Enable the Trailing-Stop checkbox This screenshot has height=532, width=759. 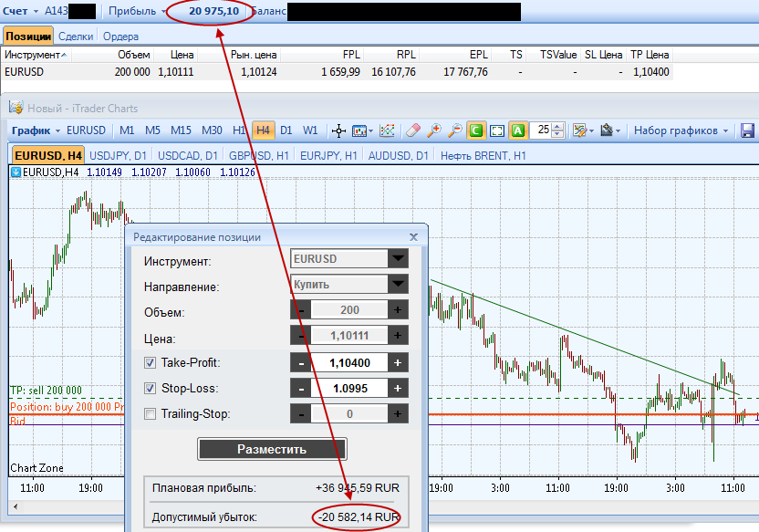tap(150, 414)
